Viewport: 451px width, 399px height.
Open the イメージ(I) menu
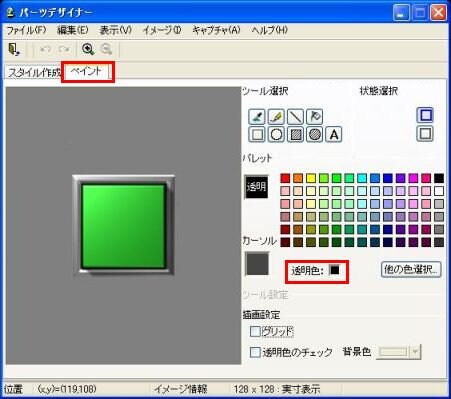point(162,30)
